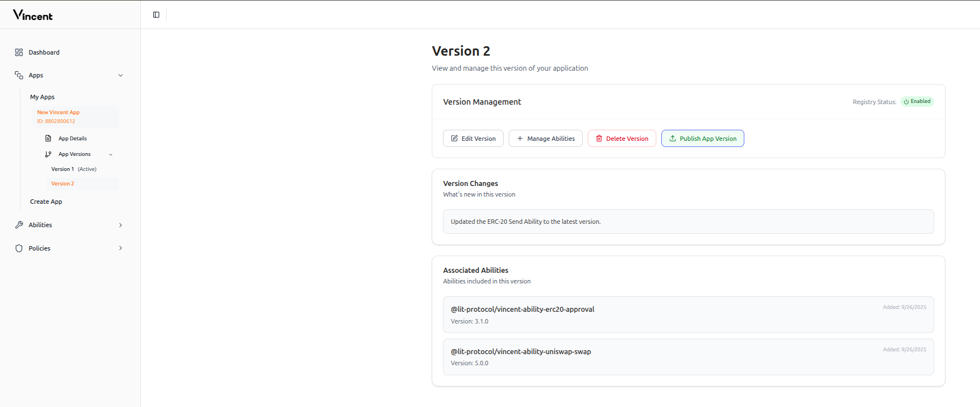This screenshot has width=980, height=407.
Task: Expand the Abilities section chevron
Action: click(x=120, y=225)
